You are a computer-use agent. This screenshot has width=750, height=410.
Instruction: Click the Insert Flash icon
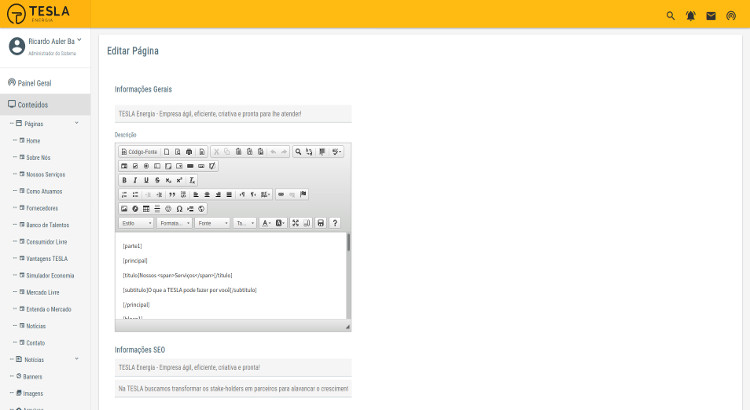coord(135,209)
